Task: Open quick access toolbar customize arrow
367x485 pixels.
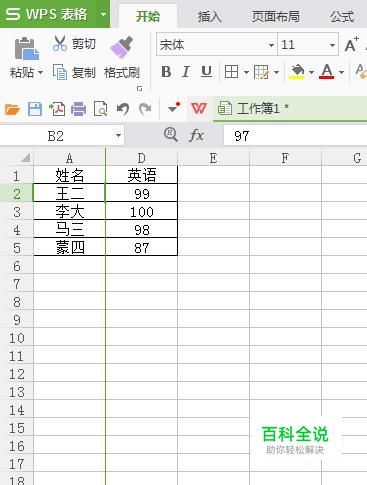Action: [x=174, y=108]
